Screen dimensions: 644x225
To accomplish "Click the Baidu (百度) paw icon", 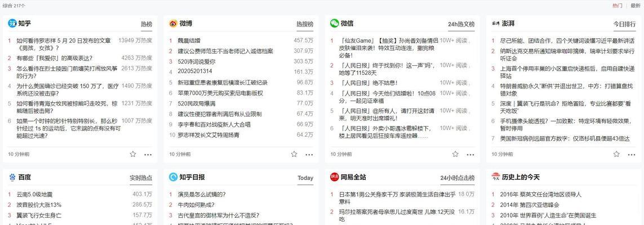I will click(x=12, y=177).
